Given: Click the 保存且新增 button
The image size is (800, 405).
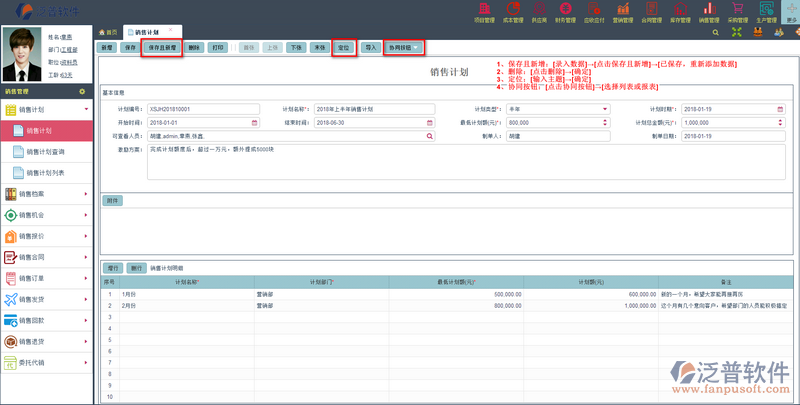Looking at the screenshot, I should (161, 47).
